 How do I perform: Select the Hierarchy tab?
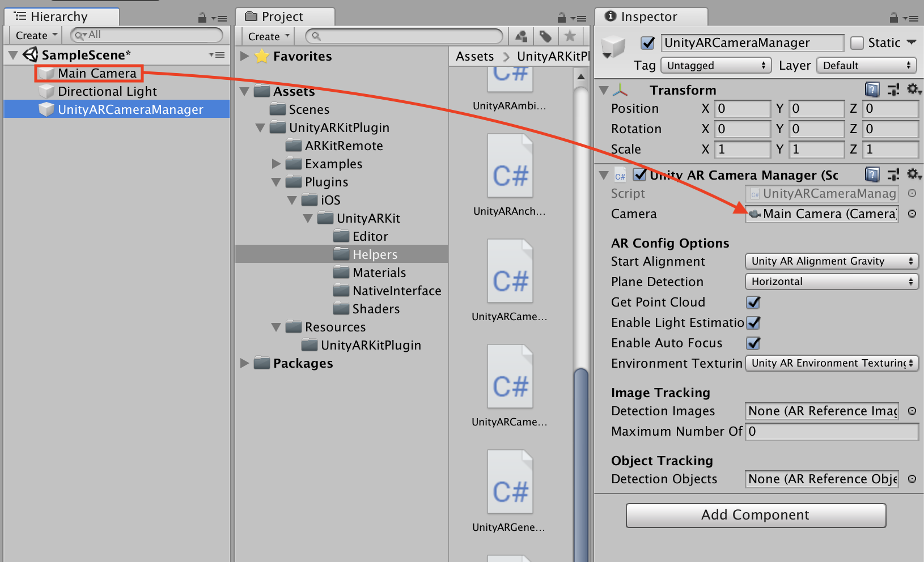point(59,16)
